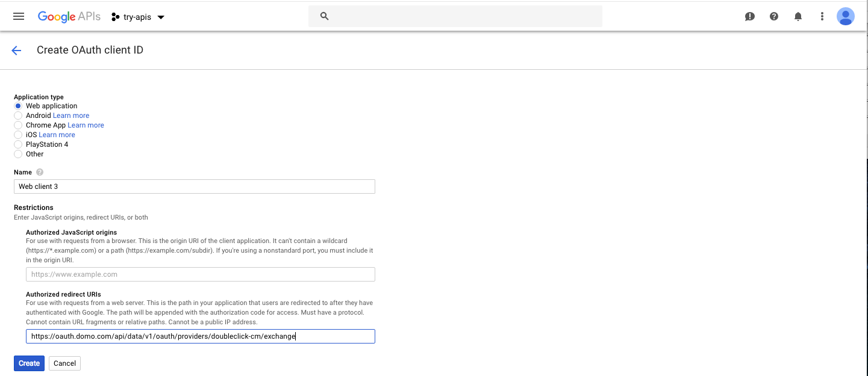Click the user account avatar

click(x=846, y=16)
